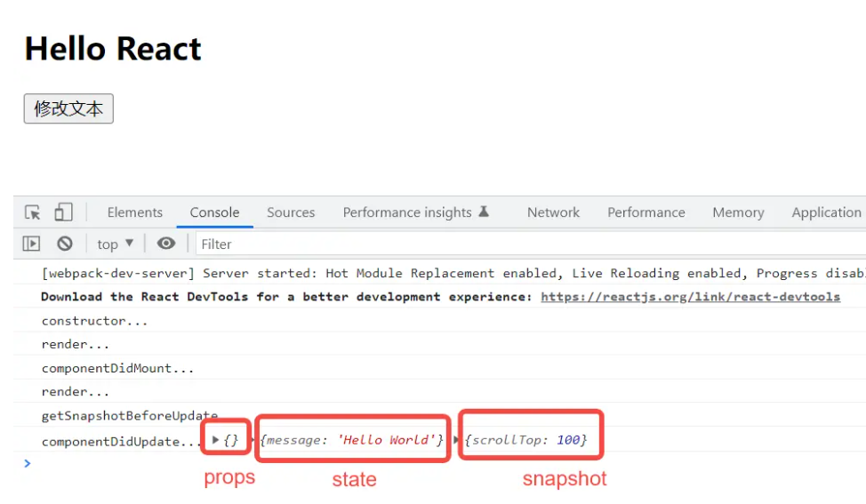This screenshot has height=504, width=866.
Task: Activate the inspect element picker icon
Action: pyautogui.click(x=33, y=212)
